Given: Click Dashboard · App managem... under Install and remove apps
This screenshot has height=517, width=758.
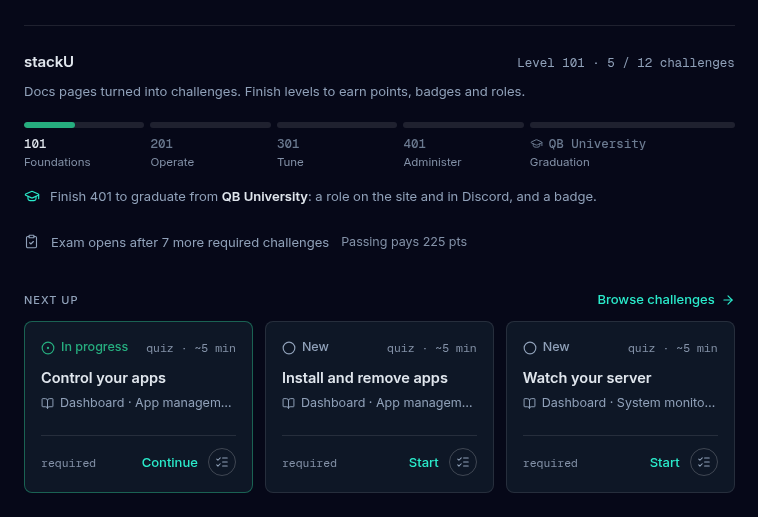Looking at the screenshot, I should pos(387,403).
